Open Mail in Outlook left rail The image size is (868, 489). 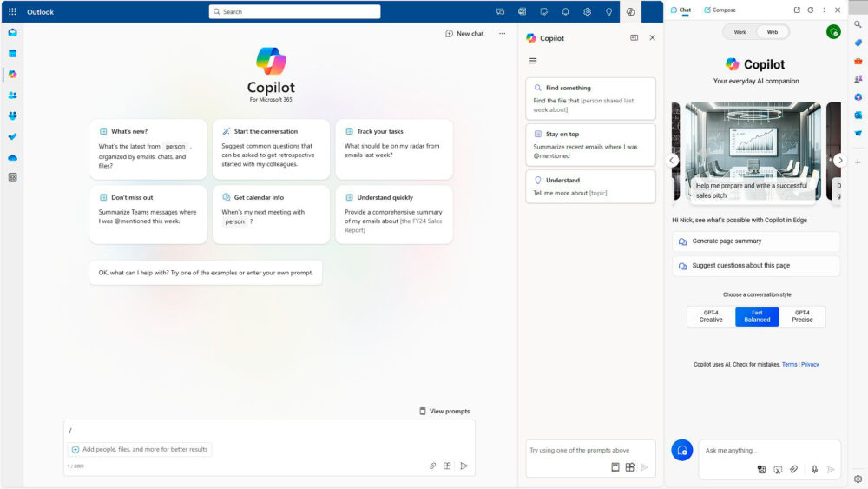[x=13, y=33]
